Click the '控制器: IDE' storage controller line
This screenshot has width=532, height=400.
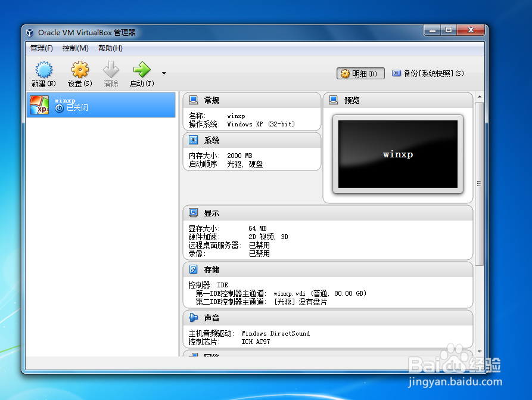pos(208,285)
